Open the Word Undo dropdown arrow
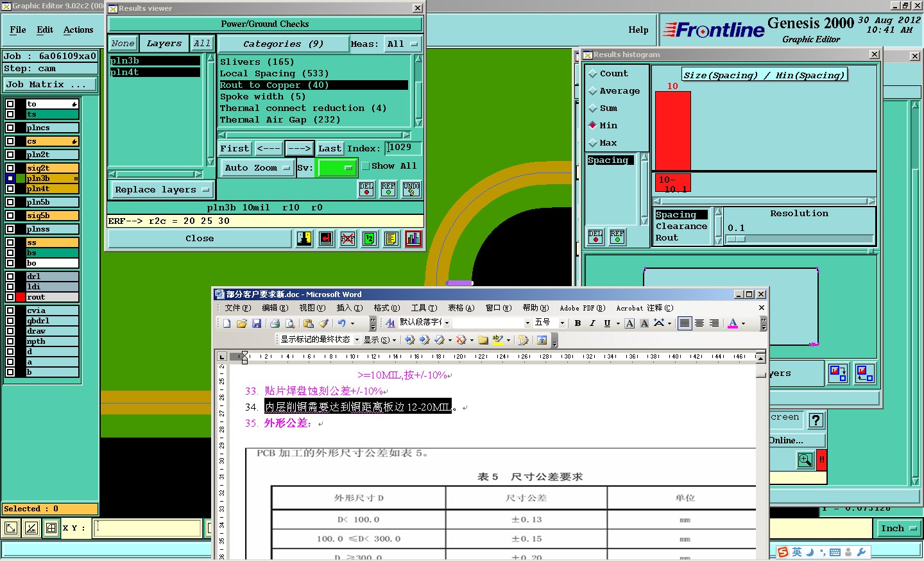The image size is (924, 562). (x=352, y=323)
